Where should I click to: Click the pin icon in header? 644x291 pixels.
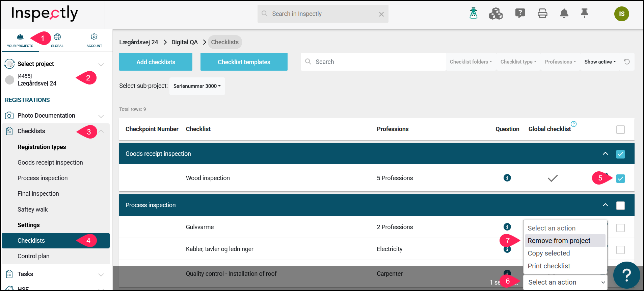[x=584, y=13]
